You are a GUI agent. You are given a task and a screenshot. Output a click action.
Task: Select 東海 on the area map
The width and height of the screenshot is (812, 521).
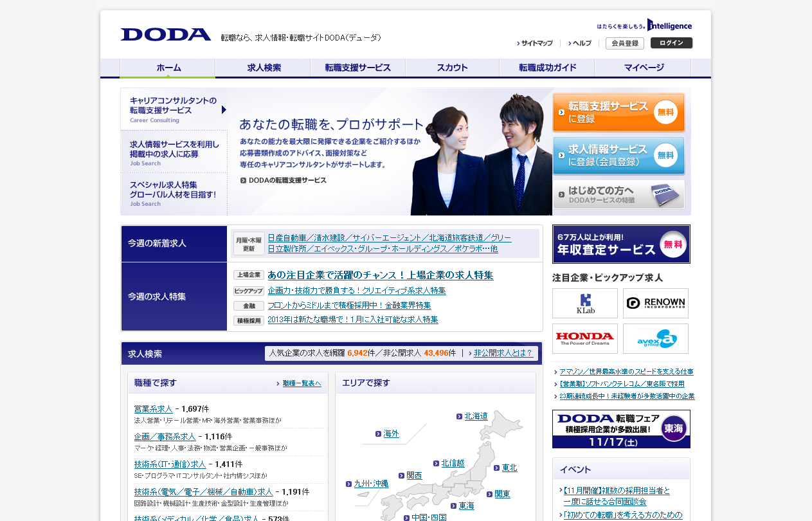click(467, 506)
